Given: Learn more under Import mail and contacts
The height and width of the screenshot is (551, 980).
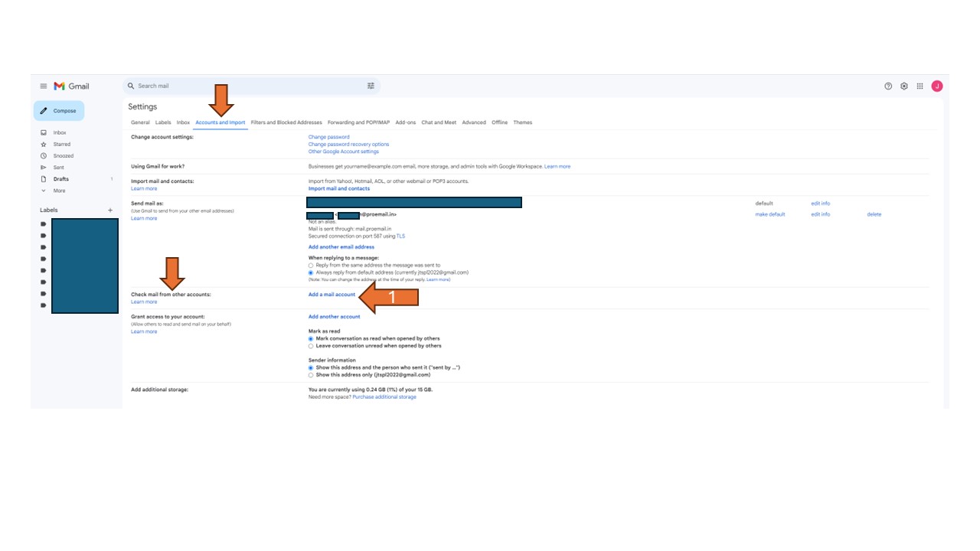Looking at the screenshot, I should [x=144, y=188].
